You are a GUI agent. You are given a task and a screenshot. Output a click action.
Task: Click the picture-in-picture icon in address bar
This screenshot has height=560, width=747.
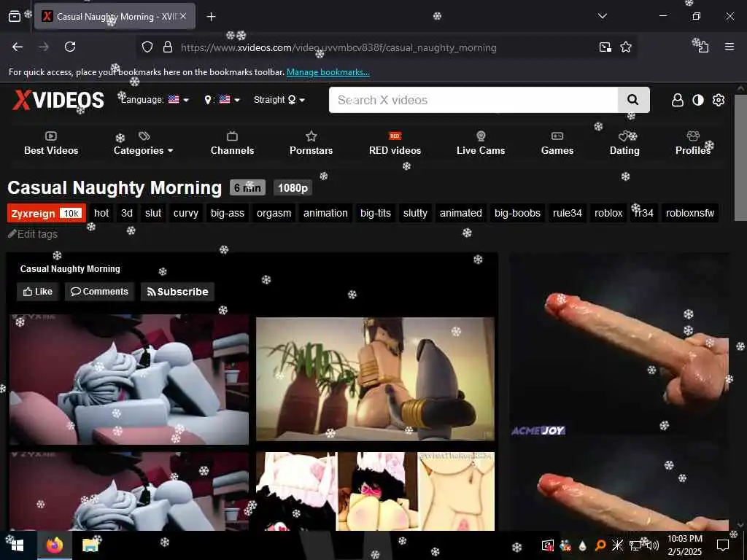[605, 47]
